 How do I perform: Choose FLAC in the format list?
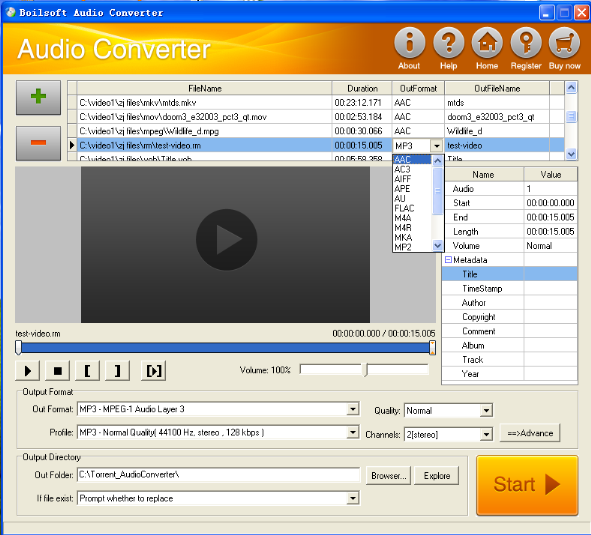coord(412,208)
